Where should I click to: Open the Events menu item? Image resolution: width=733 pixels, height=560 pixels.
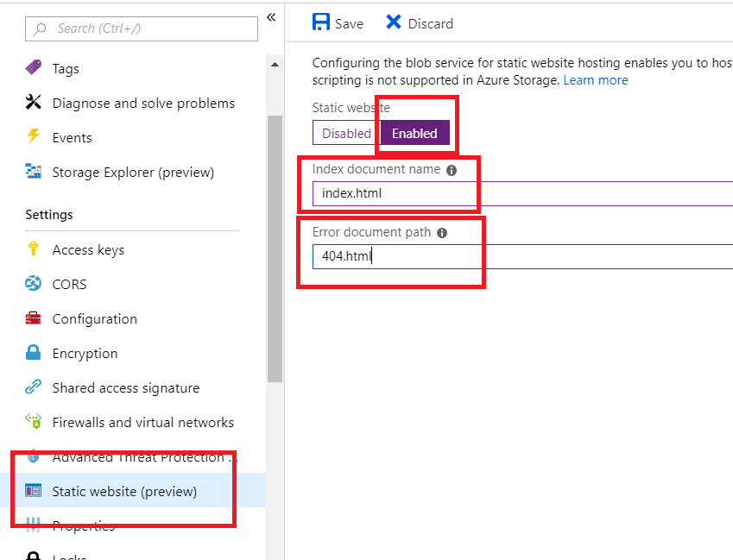[x=72, y=138]
